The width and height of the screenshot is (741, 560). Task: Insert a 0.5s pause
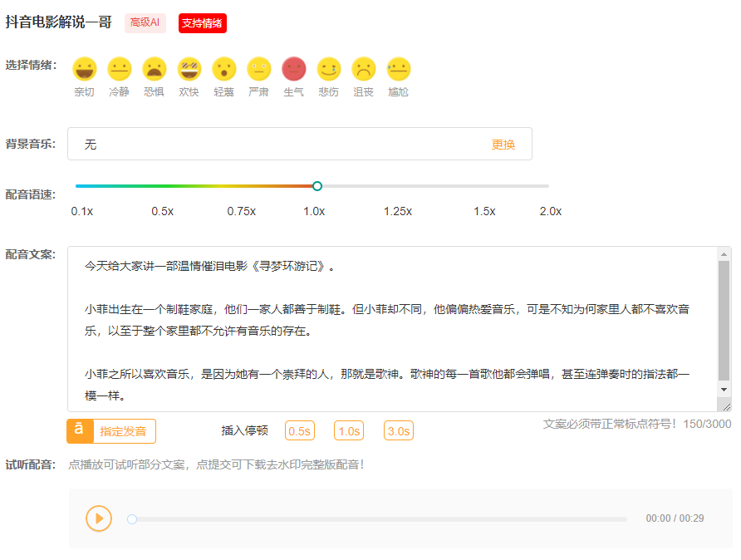coord(299,431)
